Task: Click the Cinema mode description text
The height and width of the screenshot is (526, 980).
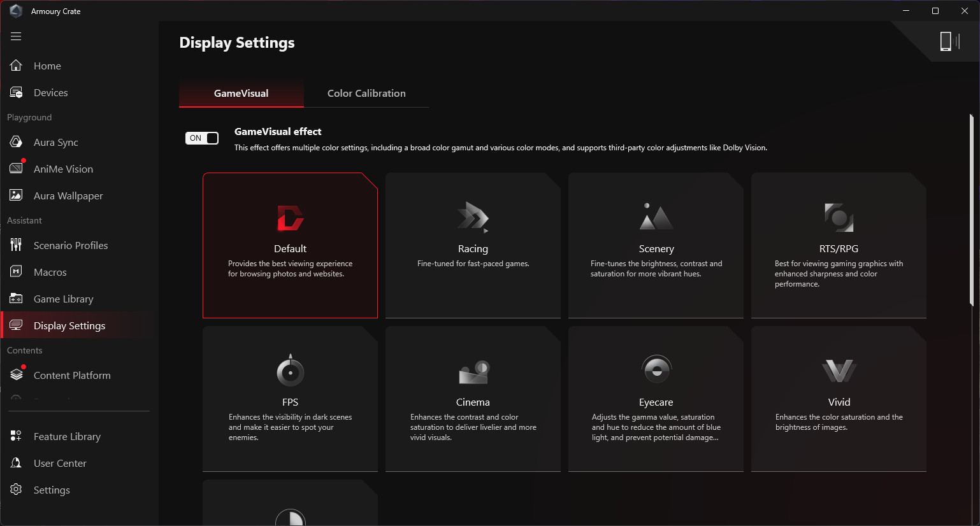Action: [x=473, y=427]
